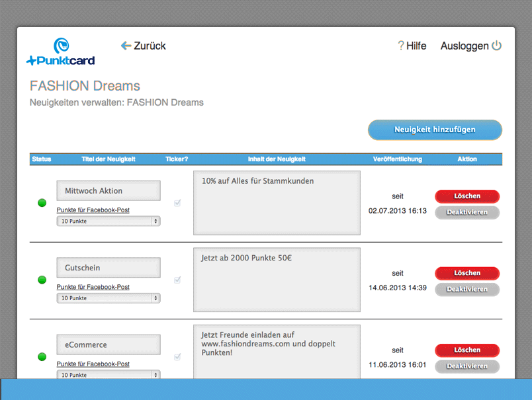This screenshot has width=532, height=400.
Task: Click the Ticker? column header
Action: tap(177, 159)
